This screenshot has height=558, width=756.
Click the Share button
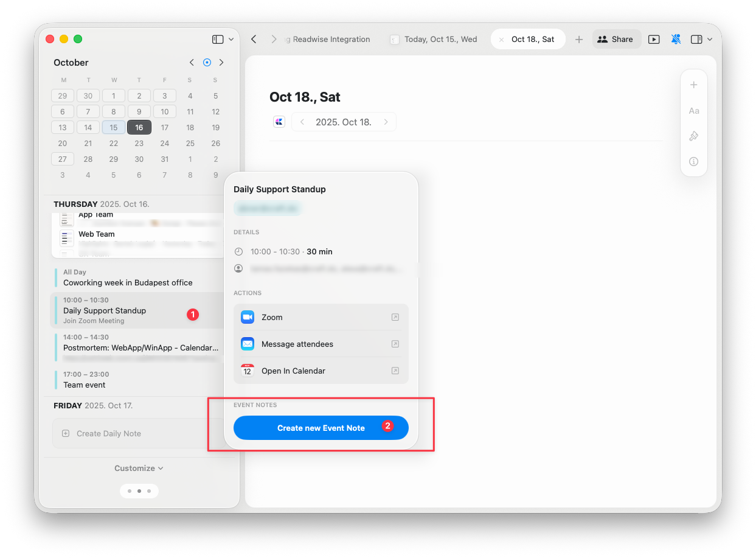617,39
